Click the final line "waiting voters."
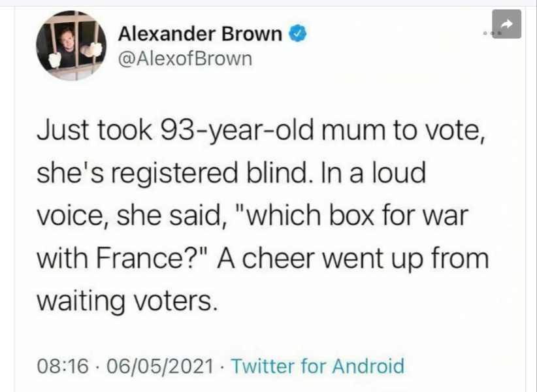537x392 pixels. [x=127, y=301]
